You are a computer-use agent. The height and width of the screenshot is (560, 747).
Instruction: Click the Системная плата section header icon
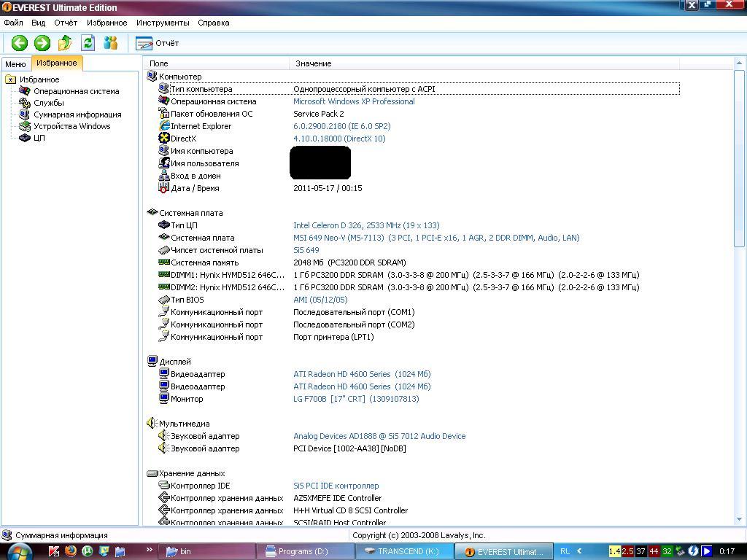(152, 212)
